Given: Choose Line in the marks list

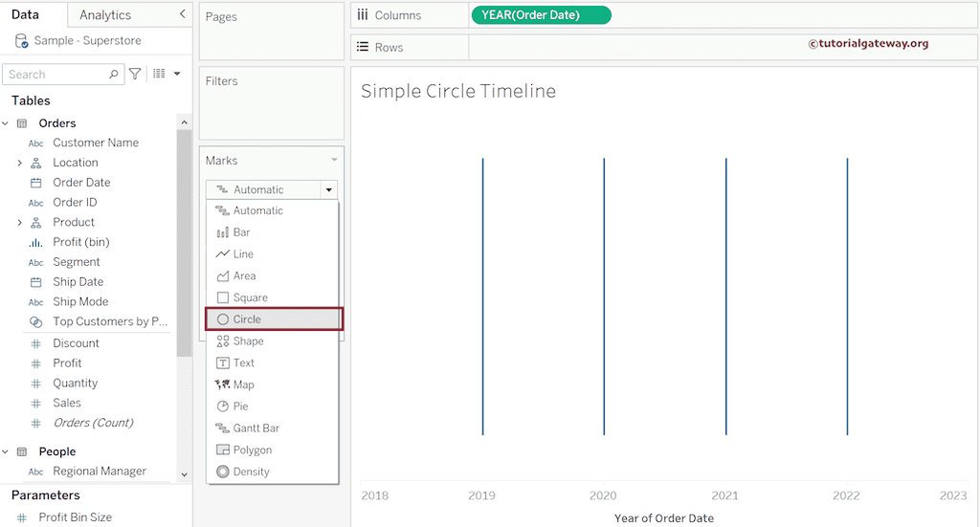Looking at the screenshot, I should click(x=243, y=254).
